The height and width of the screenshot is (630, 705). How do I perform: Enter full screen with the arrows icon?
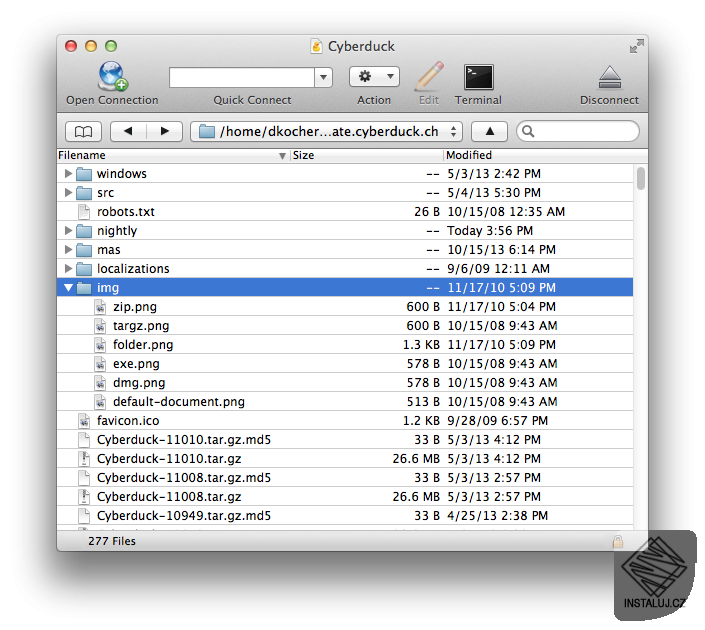pyautogui.click(x=637, y=46)
